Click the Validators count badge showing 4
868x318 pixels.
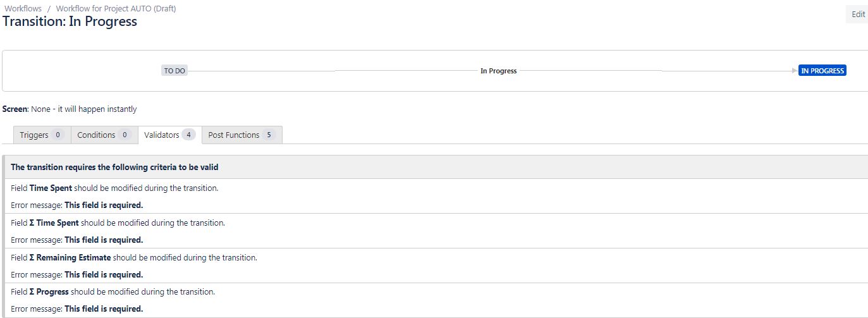coord(188,135)
